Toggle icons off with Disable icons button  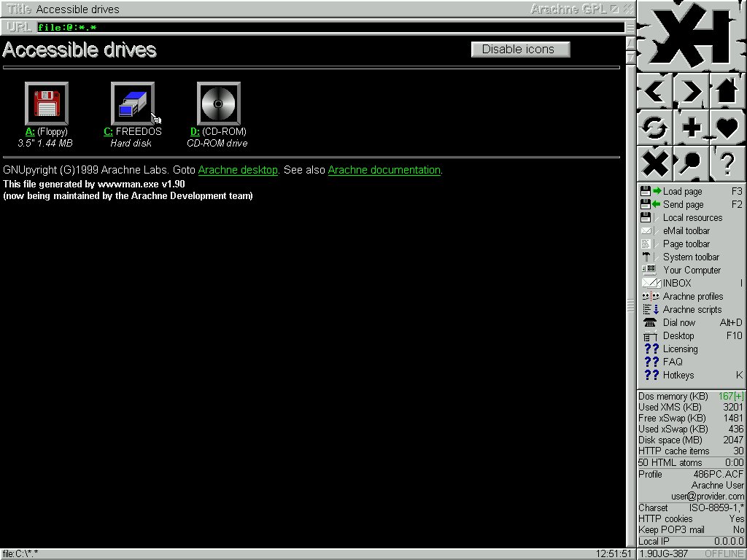click(520, 50)
